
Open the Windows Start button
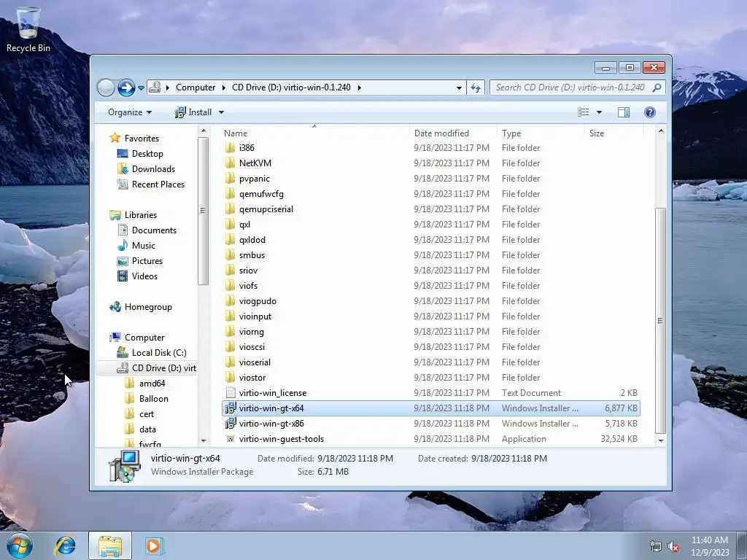point(19,545)
